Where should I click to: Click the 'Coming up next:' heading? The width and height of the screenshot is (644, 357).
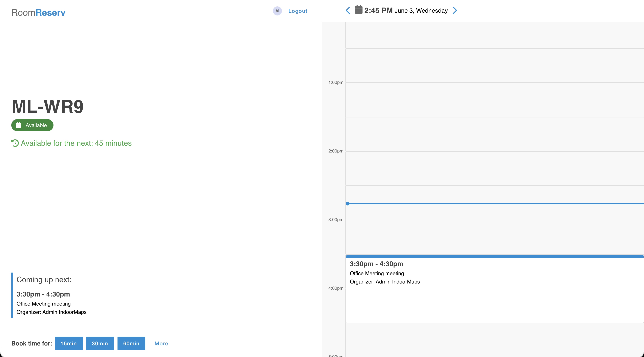click(x=44, y=280)
